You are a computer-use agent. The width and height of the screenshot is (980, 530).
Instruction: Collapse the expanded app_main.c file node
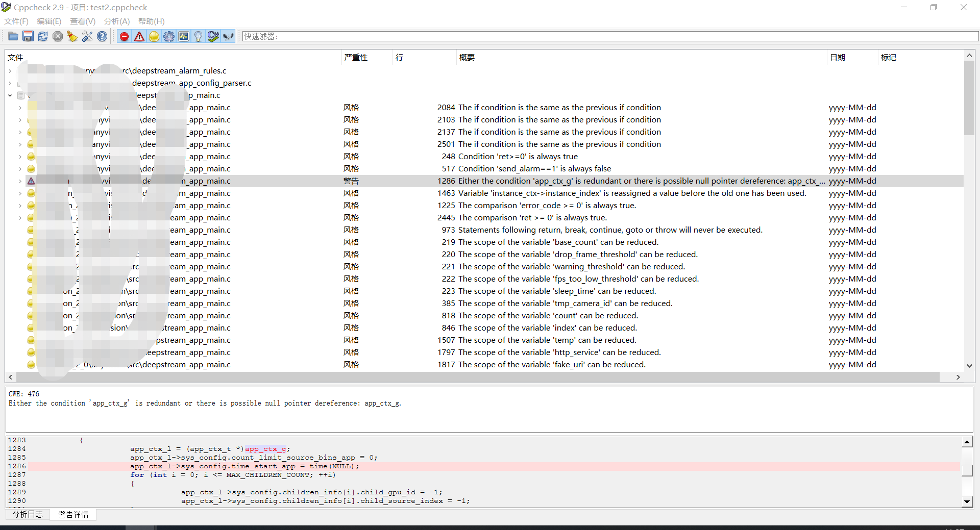pyautogui.click(x=10, y=95)
